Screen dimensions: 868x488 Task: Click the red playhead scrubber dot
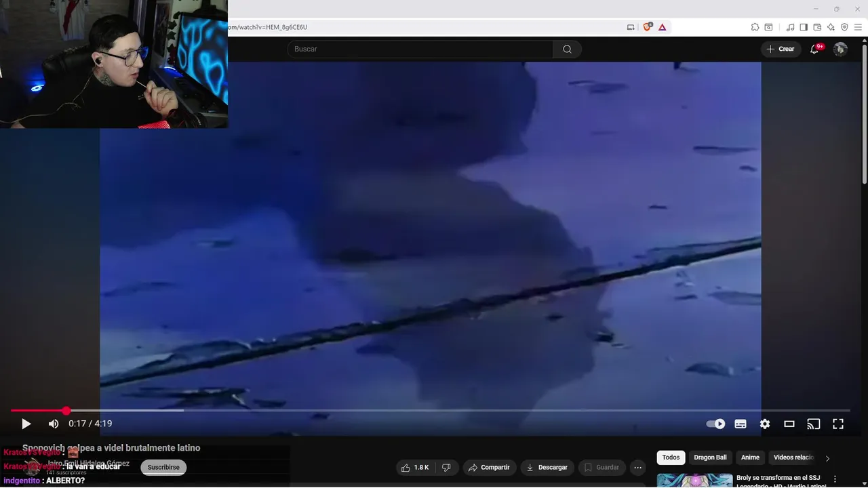[66, 410]
